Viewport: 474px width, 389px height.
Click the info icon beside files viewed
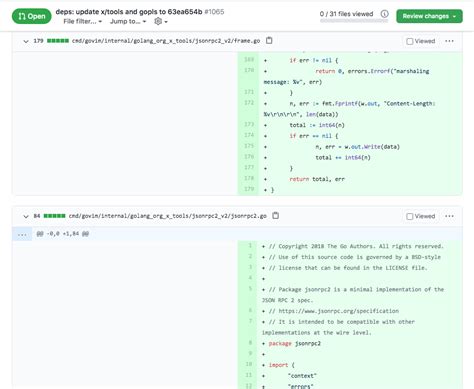click(x=384, y=14)
